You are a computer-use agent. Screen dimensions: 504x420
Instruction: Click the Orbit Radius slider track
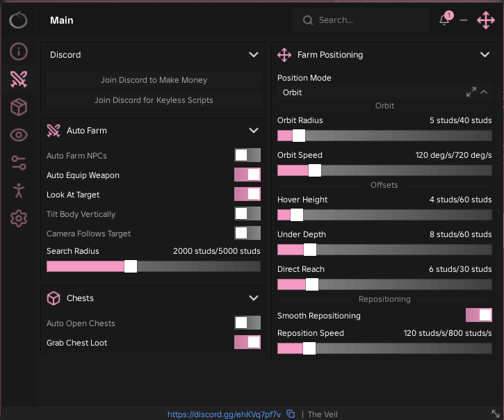(x=384, y=136)
